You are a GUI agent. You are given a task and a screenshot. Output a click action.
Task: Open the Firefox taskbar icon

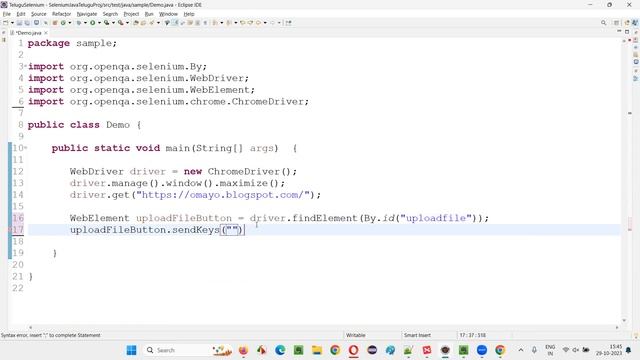click(243, 350)
